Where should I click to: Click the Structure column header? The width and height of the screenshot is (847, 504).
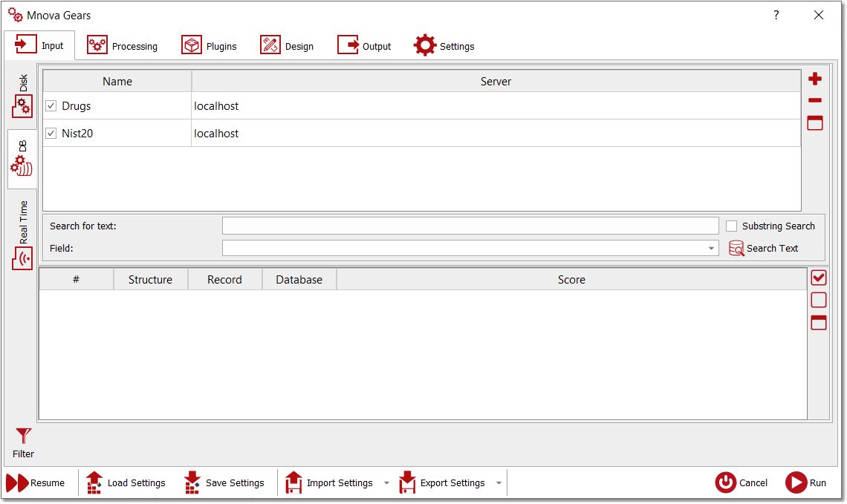(150, 280)
